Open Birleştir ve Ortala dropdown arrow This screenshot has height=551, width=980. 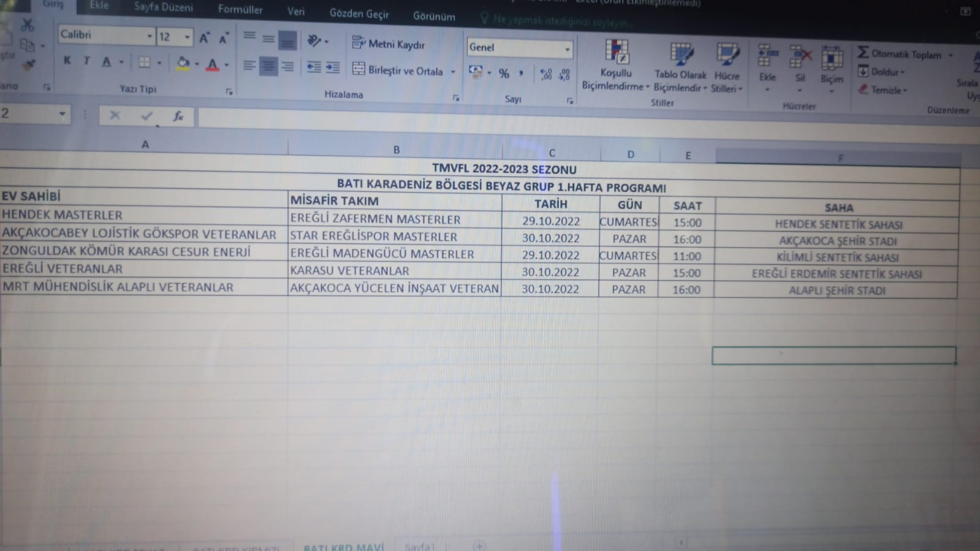(x=453, y=72)
